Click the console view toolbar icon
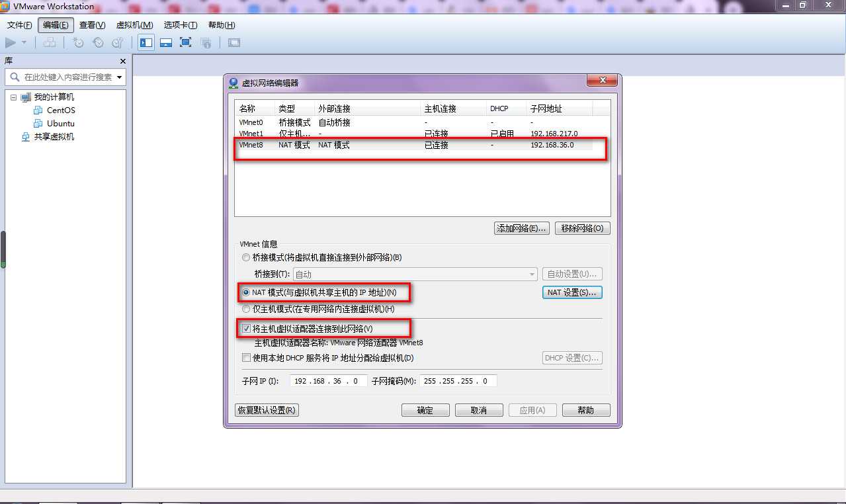This screenshot has width=846, height=504. coord(234,42)
